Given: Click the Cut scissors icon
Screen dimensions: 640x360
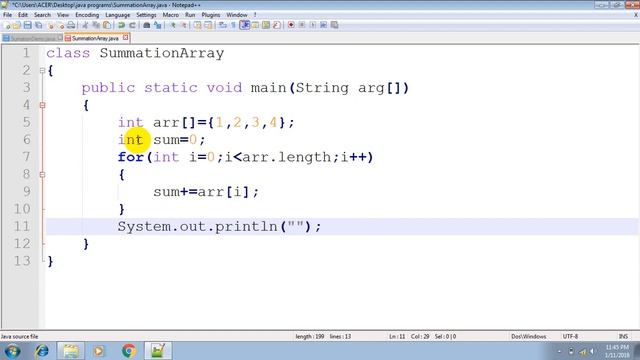Looking at the screenshot, I should click(x=85, y=25).
